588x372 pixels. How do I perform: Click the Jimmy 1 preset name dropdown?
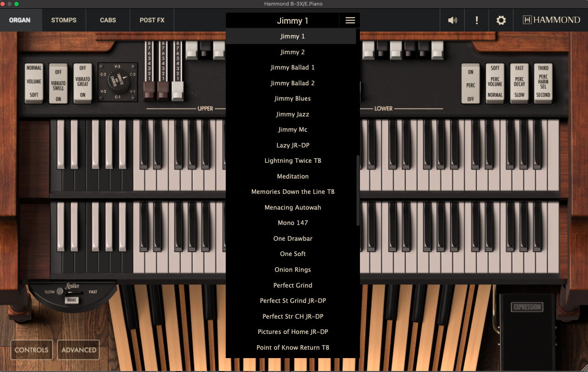point(292,20)
